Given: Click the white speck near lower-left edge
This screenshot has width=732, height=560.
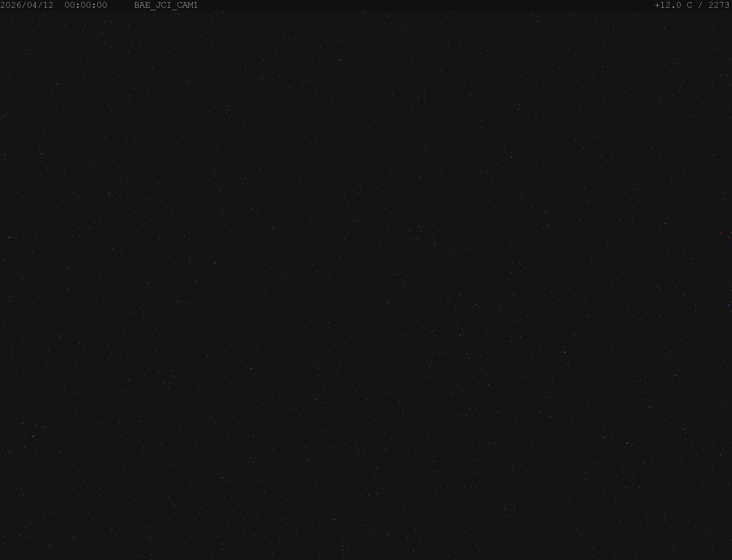Looking at the screenshot, I should tap(33, 436).
